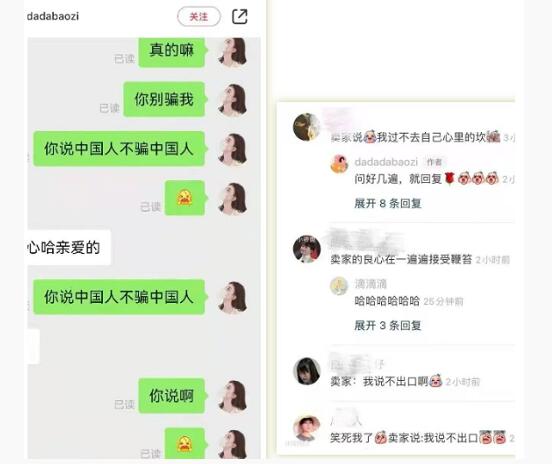552x464 pixels.
Task: Expand the 展开 3 条回复 replies
Action: click(x=388, y=325)
